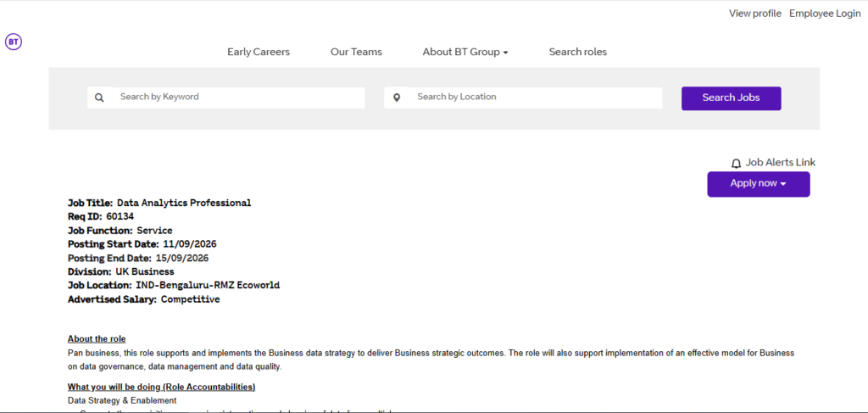Click the magnifier icon beside keyword search
The width and height of the screenshot is (868, 413).
point(99,98)
